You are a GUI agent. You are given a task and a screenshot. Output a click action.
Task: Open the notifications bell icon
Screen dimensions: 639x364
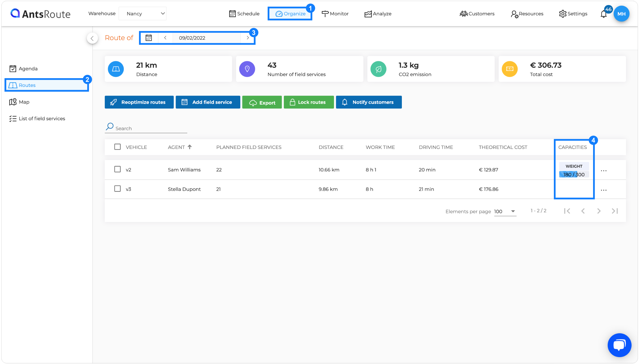click(603, 14)
